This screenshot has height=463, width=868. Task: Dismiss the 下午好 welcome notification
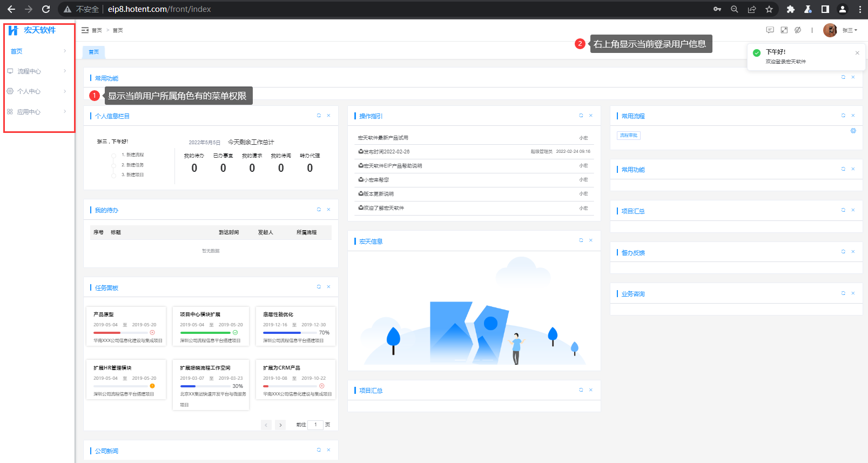point(857,53)
